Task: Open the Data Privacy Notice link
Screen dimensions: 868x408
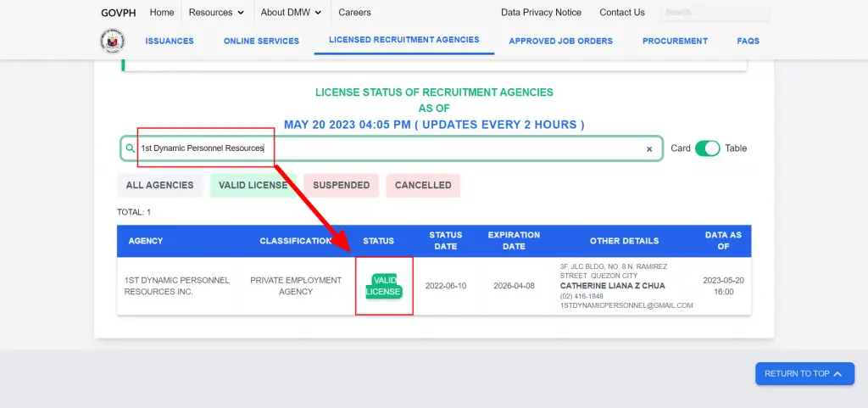Action: 542,12
